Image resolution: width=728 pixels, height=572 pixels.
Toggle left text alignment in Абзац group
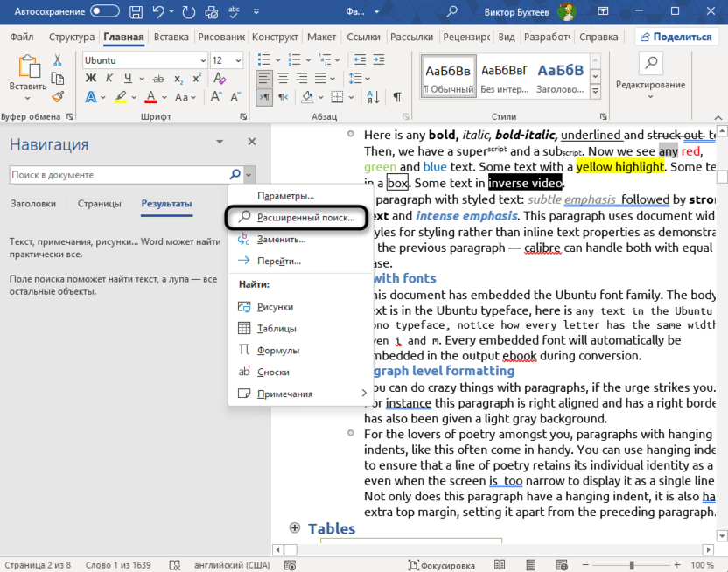[x=264, y=78]
